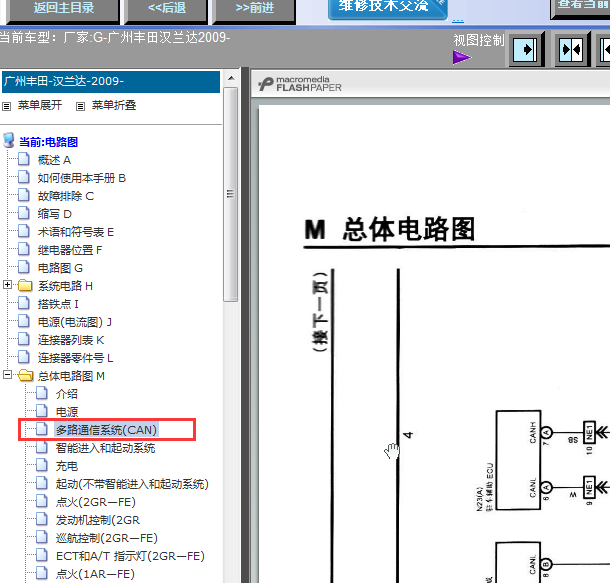Click the page icon next to 巡航控制(2GR—FE)
Screen dimensions: 610x583
(42, 537)
